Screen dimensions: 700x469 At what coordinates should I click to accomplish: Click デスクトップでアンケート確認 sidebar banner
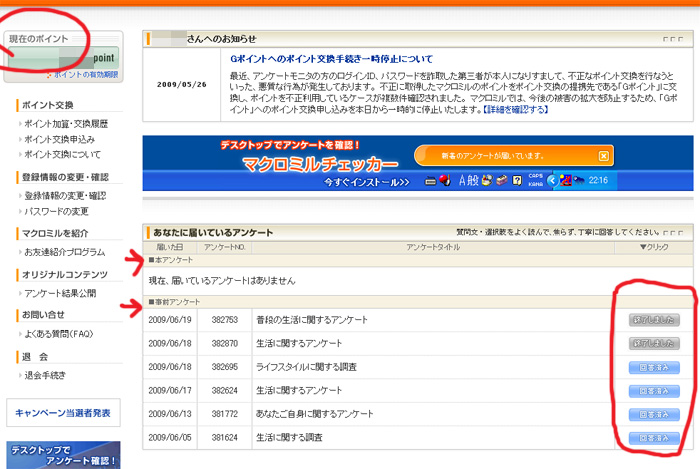pyautogui.click(x=63, y=455)
